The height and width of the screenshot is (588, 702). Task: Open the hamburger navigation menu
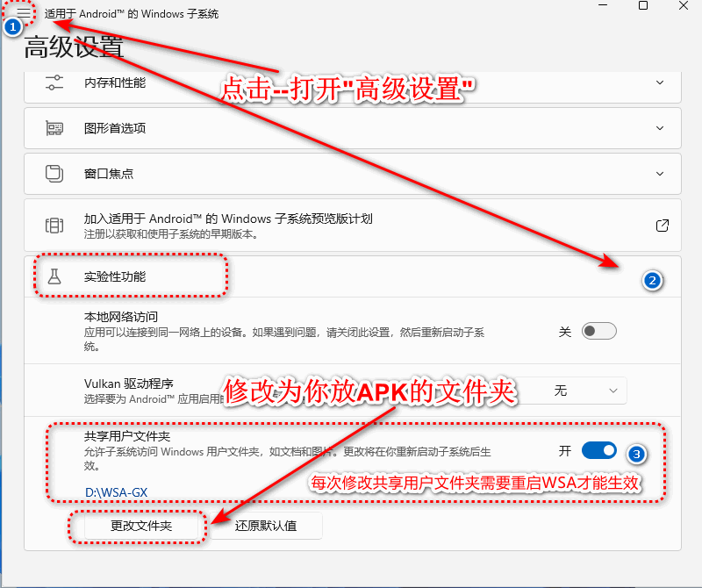click(x=24, y=13)
